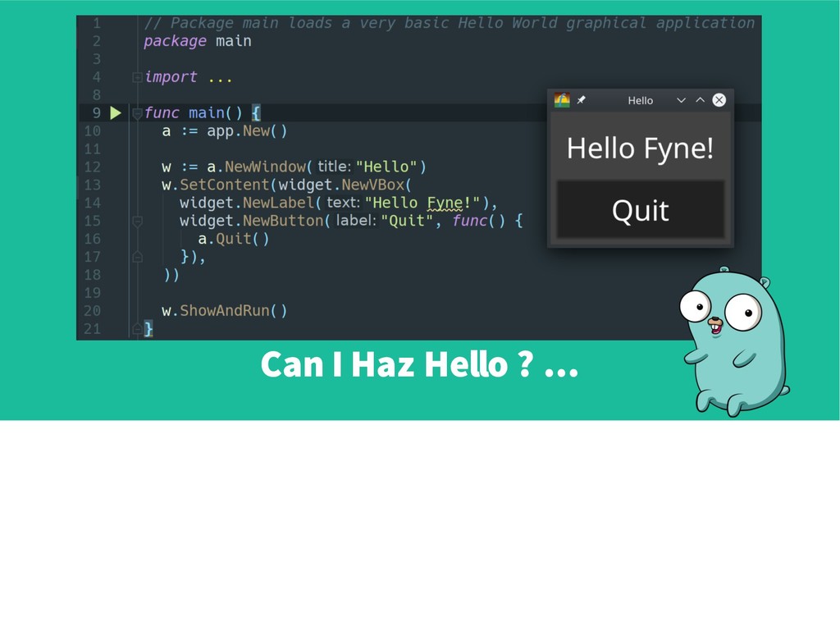
Task: Collapse the NewButton func fold on line 15
Action: (137, 221)
